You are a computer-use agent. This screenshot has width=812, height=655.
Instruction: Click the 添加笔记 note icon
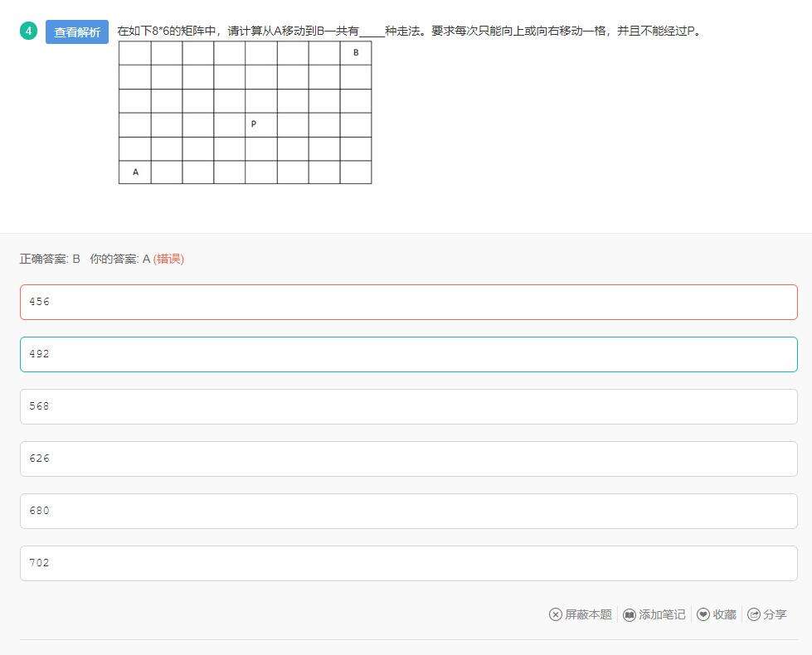point(630,614)
